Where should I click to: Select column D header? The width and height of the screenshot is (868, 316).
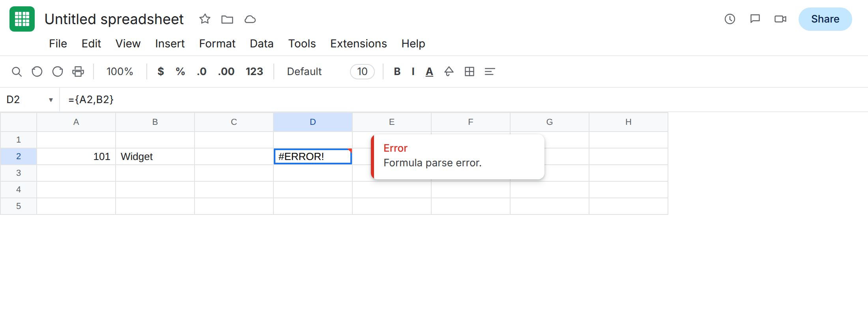pos(313,122)
